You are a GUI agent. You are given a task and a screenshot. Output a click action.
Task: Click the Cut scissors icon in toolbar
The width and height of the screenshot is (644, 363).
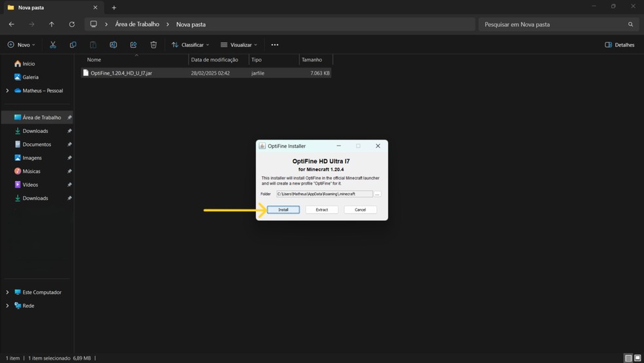53,45
